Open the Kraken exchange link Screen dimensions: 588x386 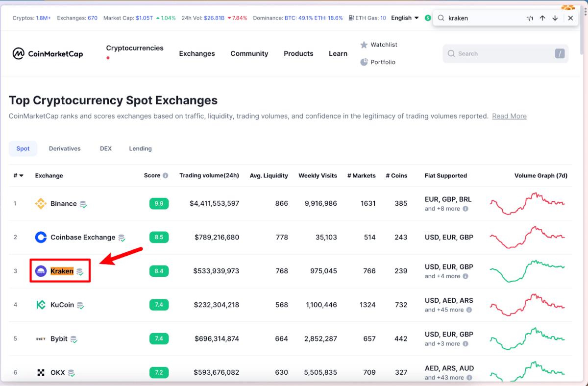coord(62,271)
